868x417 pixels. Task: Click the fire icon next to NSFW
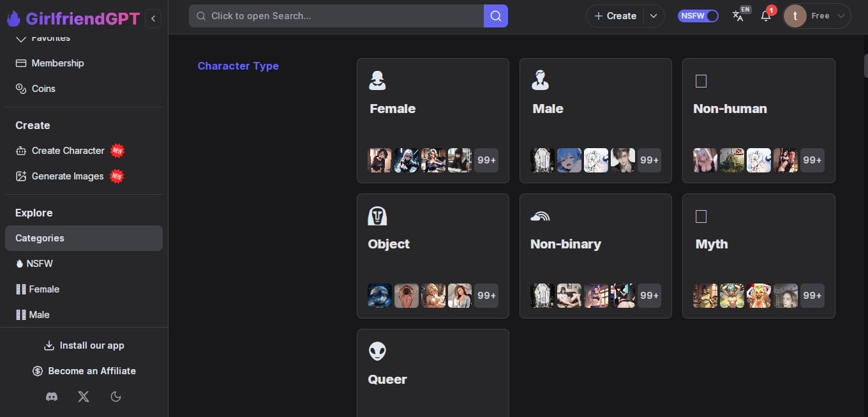coord(20,264)
